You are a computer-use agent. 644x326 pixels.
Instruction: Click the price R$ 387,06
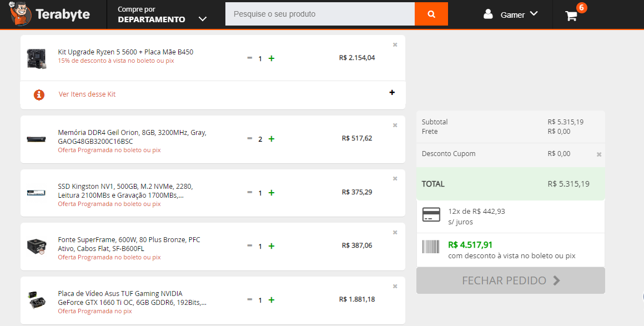357,245
